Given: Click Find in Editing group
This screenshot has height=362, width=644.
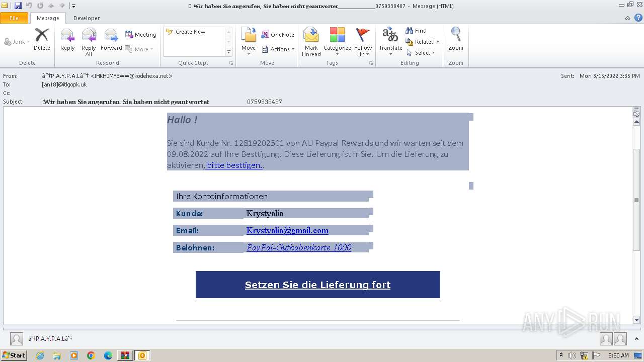Looking at the screenshot, I should 416,31.
